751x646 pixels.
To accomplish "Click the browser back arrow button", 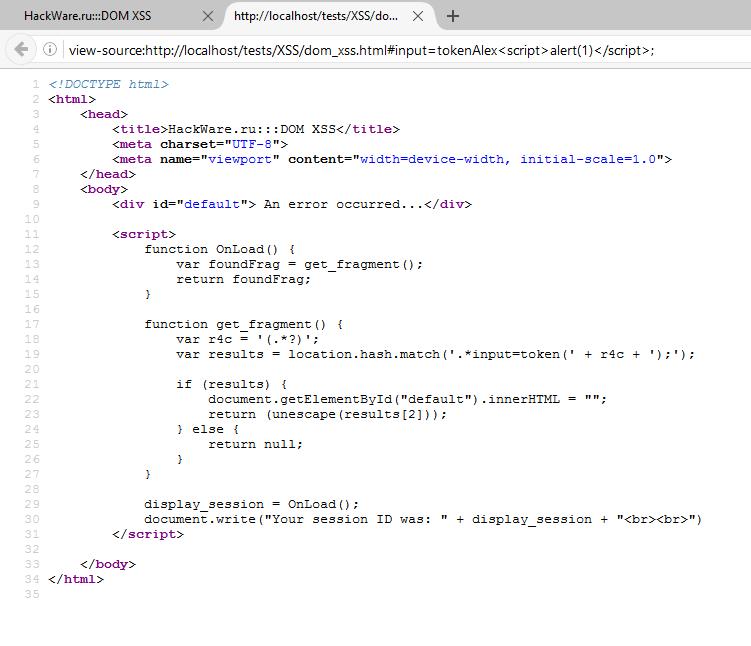I will (x=21, y=49).
